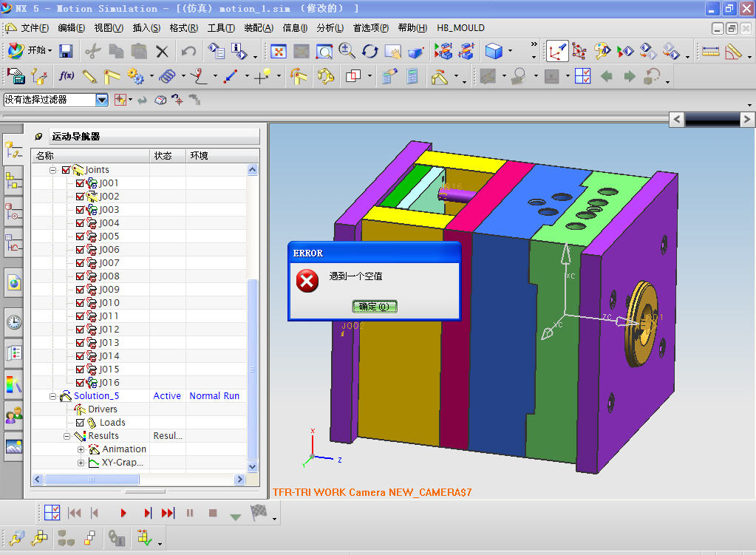Expand the Animation tree node
The width and height of the screenshot is (756, 555).
point(81,449)
